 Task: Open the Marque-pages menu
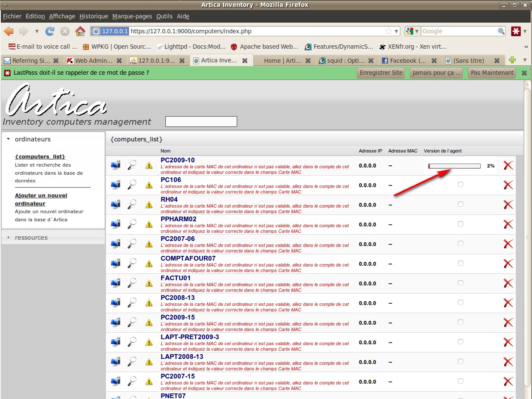132,16
